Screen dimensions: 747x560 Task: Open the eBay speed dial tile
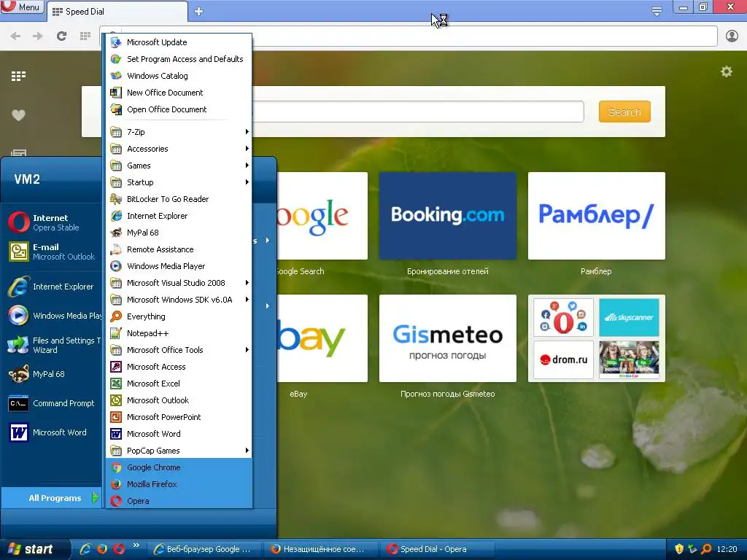coord(322,338)
